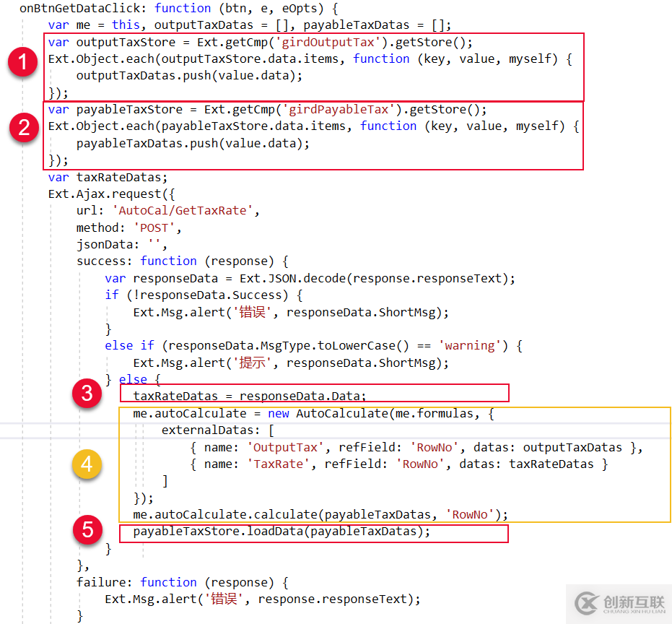Click outputTaxStore.data.items in Ext.Object.each call
The width and height of the screenshot is (672, 624).
(250, 58)
